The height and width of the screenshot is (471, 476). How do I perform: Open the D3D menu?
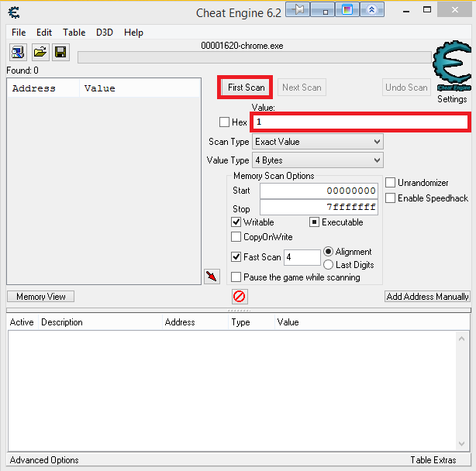[105, 33]
